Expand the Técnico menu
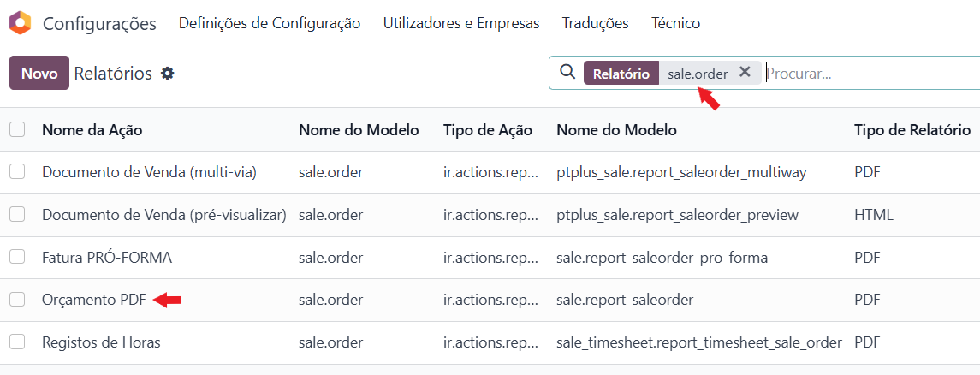 (675, 23)
